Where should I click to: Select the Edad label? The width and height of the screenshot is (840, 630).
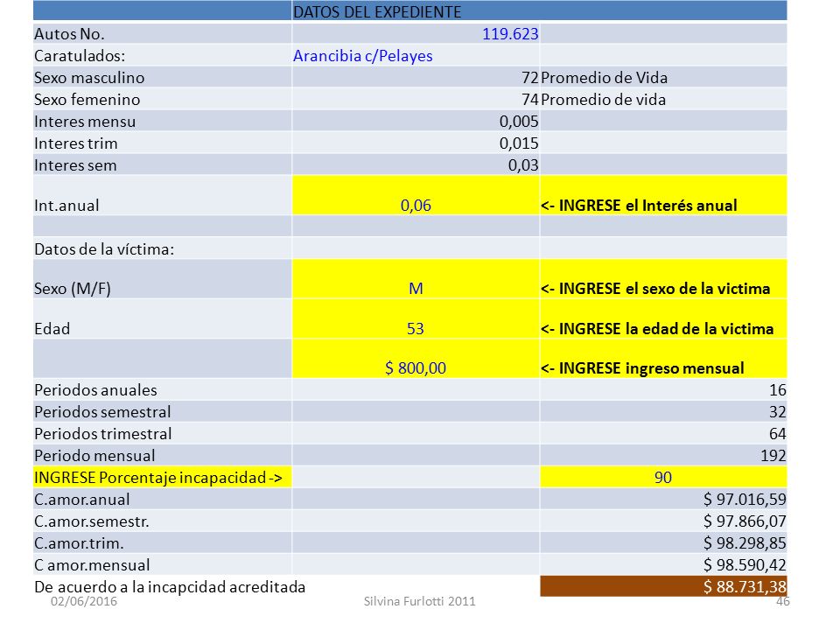tap(52, 328)
